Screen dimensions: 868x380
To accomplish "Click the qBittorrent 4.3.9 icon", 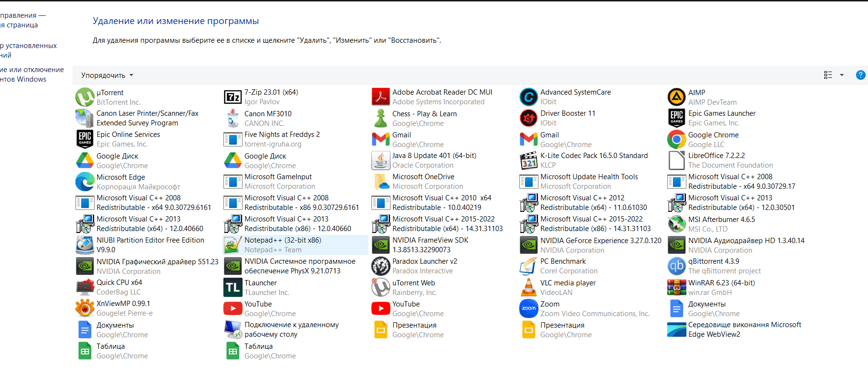I will 677,266.
